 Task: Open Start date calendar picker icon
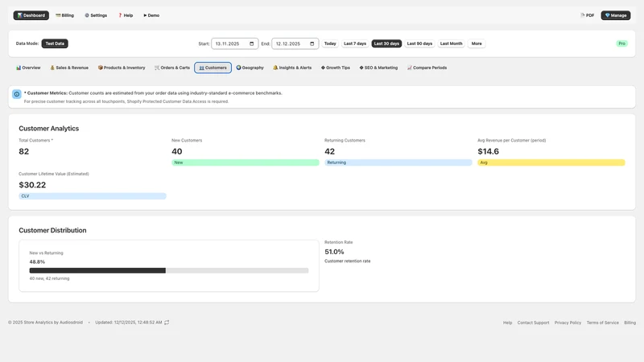pyautogui.click(x=252, y=43)
